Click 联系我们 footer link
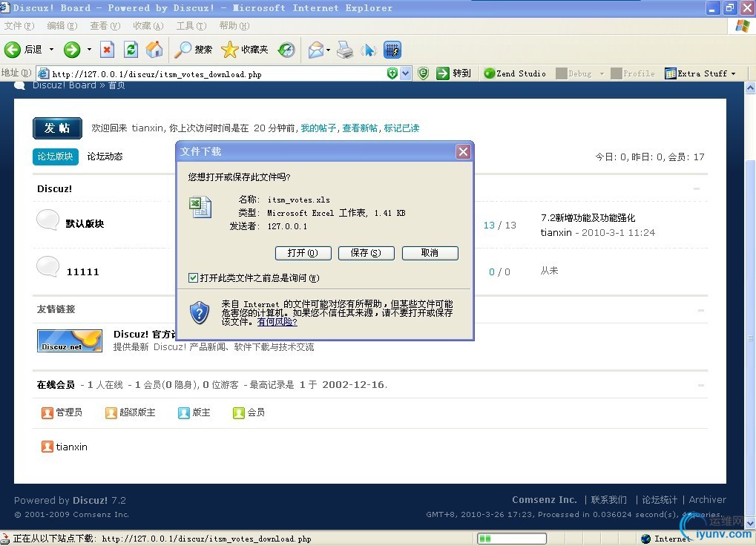 point(608,500)
